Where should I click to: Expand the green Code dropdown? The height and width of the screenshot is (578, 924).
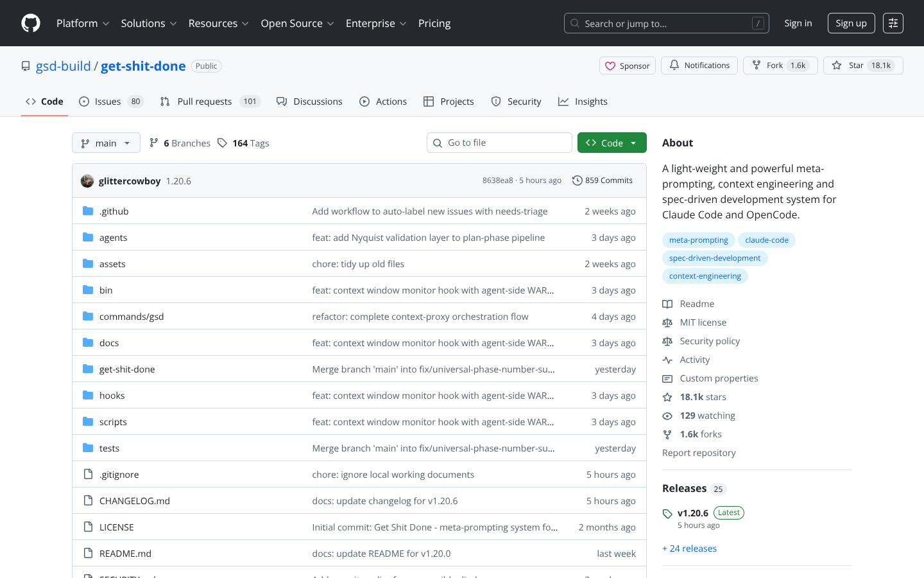612,143
